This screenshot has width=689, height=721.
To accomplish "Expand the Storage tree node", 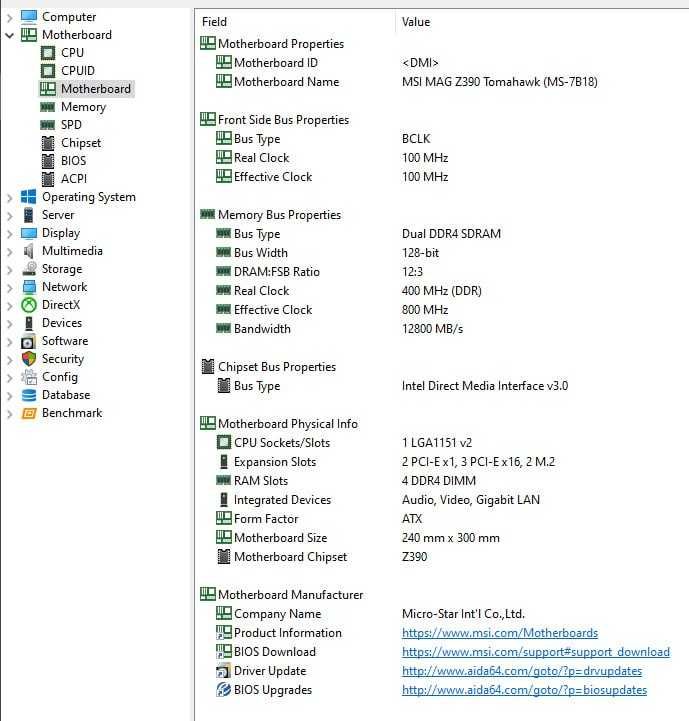I will [x=9, y=269].
